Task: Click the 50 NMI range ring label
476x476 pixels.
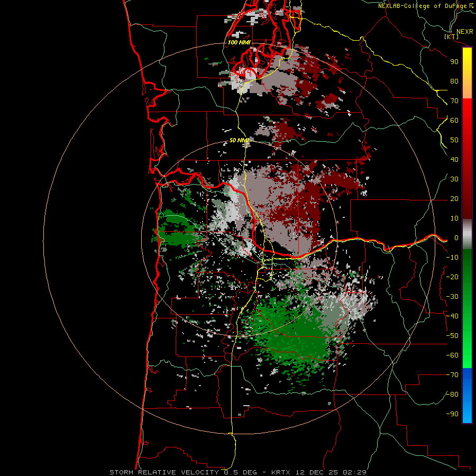Action: coord(239,140)
